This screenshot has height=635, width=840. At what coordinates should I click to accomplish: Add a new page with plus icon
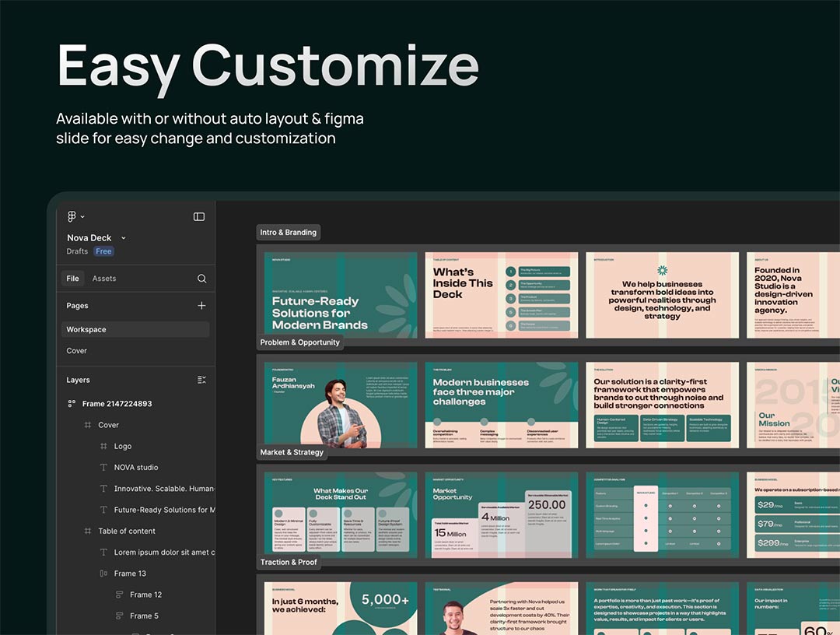201,306
